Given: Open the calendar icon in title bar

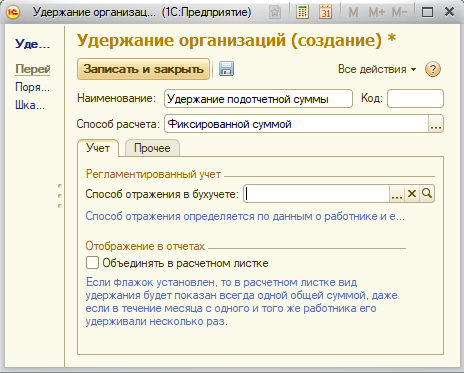Looking at the screenshot, I should (x=325, y=12).
